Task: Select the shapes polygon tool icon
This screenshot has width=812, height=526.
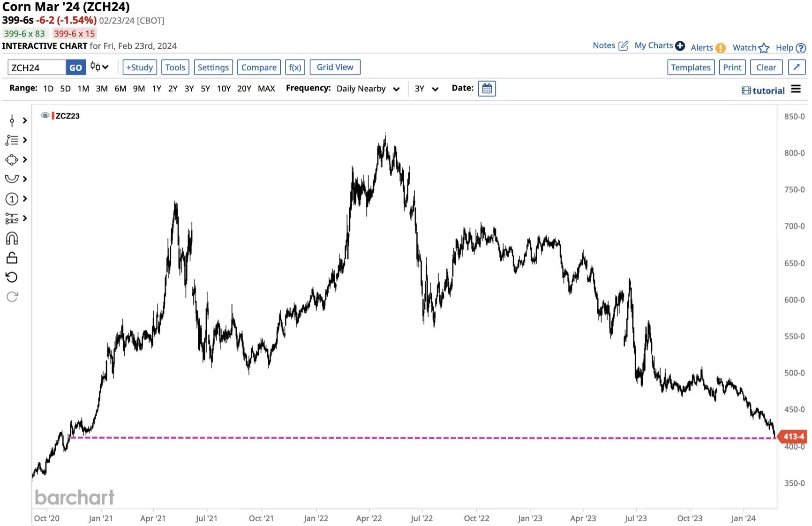Action: [12, 160]
